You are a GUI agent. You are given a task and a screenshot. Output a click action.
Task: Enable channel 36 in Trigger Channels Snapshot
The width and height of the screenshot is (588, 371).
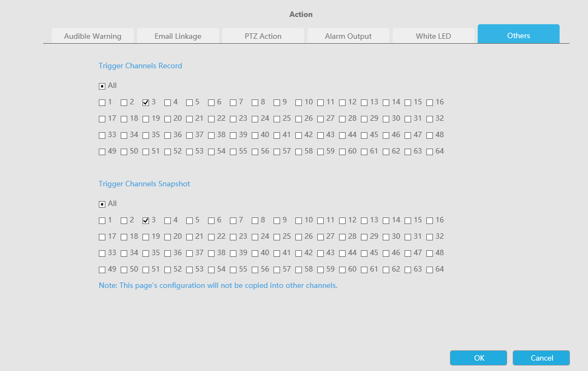(x=168, y=254)
